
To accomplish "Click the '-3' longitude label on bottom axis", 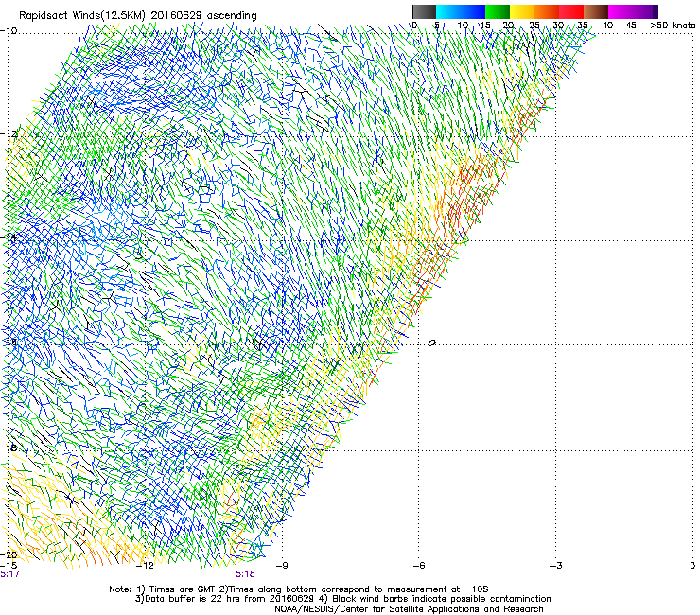I will [556, 565].
